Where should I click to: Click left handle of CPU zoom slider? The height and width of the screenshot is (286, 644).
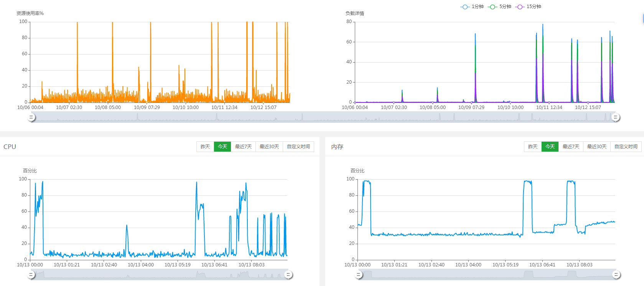point(31,274)
